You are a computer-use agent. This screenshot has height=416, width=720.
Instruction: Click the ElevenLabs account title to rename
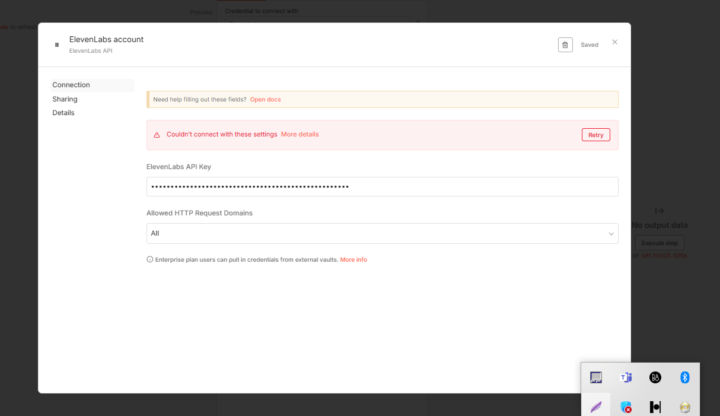(106, 39)
